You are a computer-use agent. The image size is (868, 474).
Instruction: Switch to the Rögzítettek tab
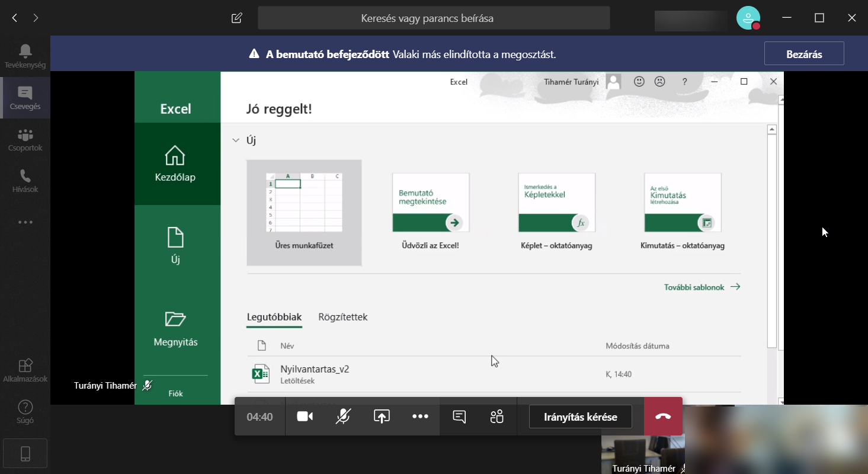pyautogui.click(x=342, y=317)
